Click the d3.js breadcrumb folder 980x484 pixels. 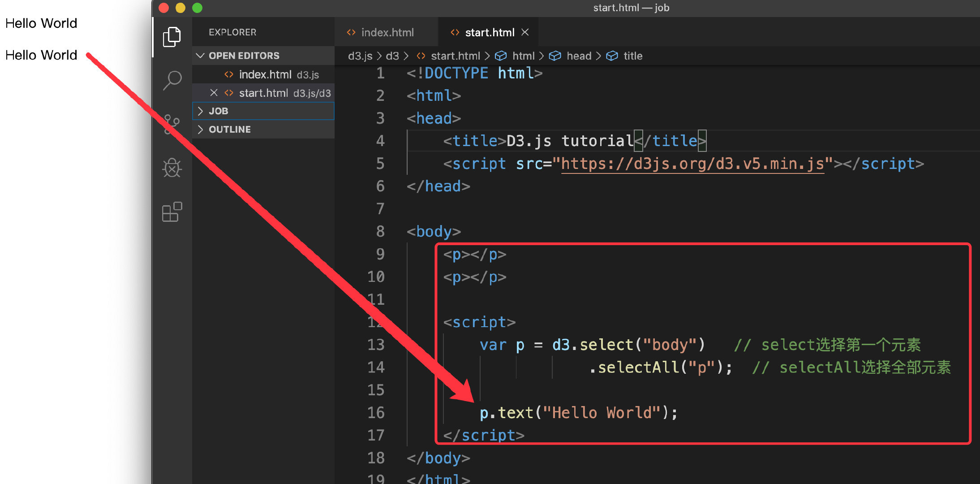tap(360, 56)
